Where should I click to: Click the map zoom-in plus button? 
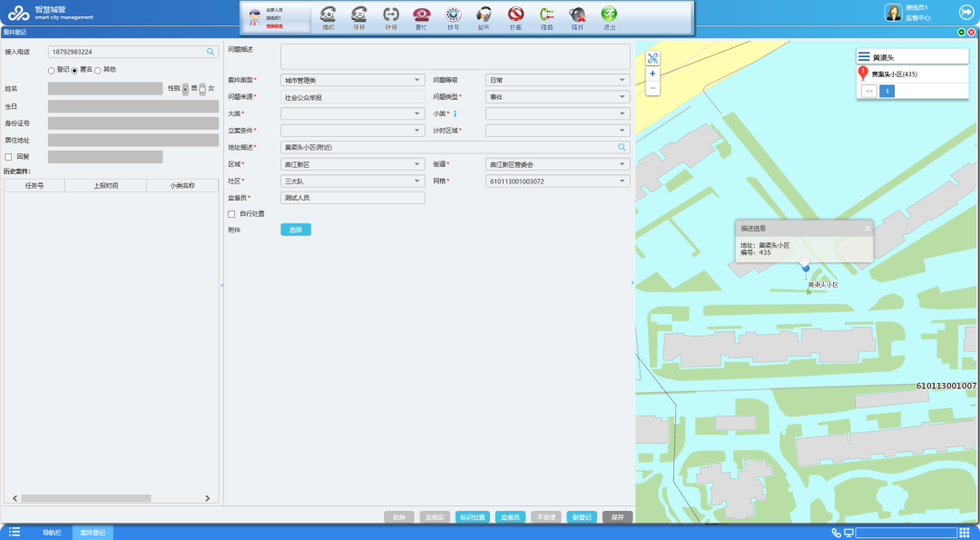(x=652, y=74)
